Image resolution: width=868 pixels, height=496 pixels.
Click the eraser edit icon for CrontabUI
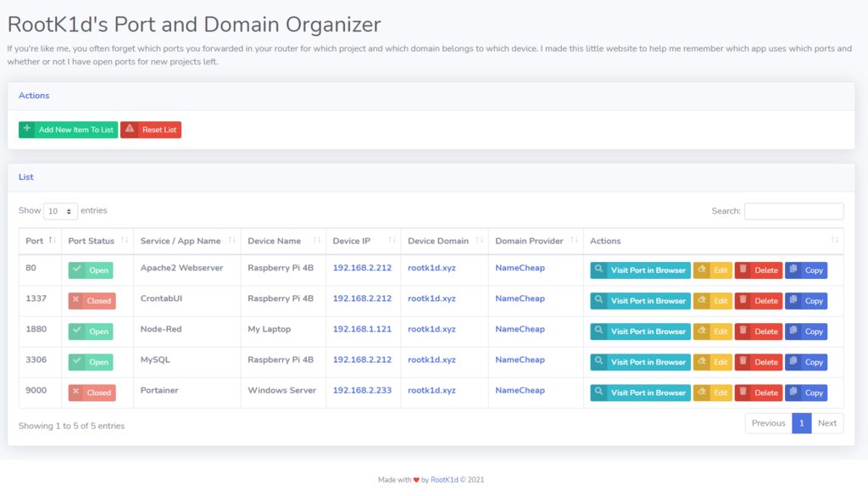(x=702, y=300)
